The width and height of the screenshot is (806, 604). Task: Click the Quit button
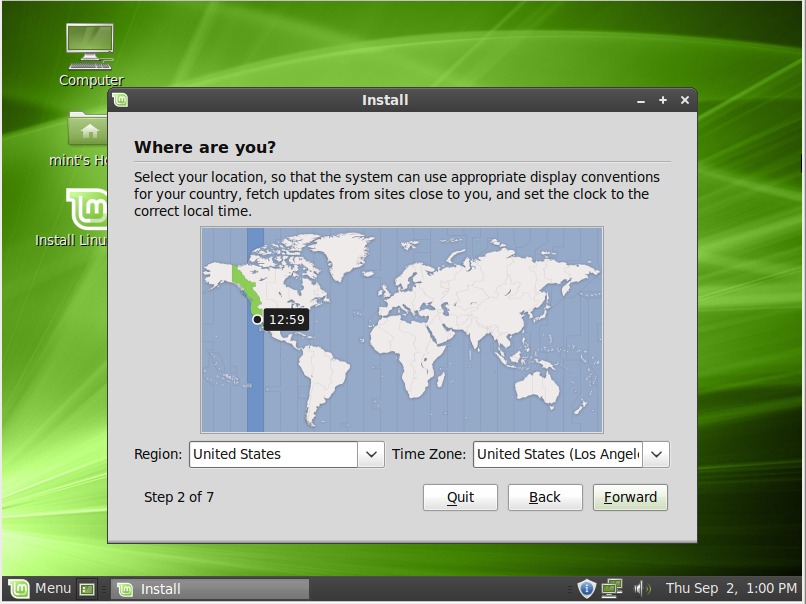point(460,497)
